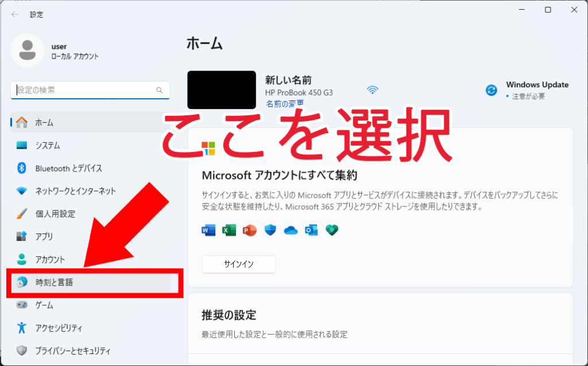
Task: Select 時刻と言語 menu entry
Action: click(90, 282)
